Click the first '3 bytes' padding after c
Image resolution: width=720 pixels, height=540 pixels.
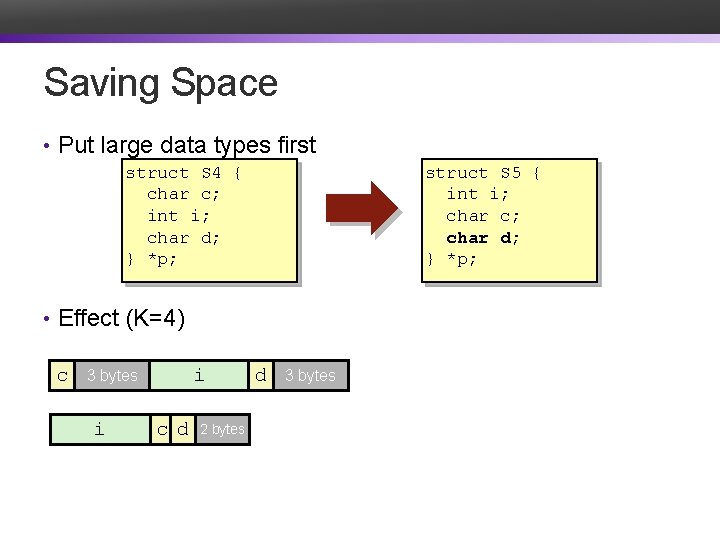coord(112,376)
